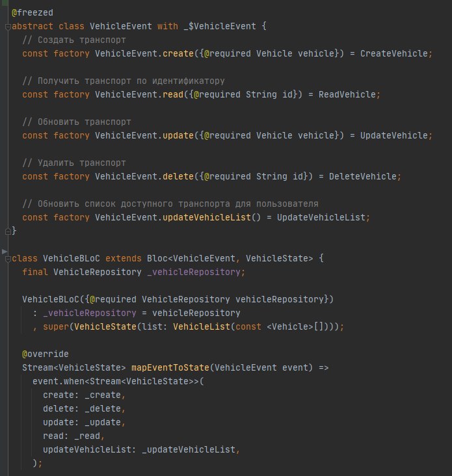Click 'VehicleList' inside the super call
452x476 pixels.
click(202, 327)
